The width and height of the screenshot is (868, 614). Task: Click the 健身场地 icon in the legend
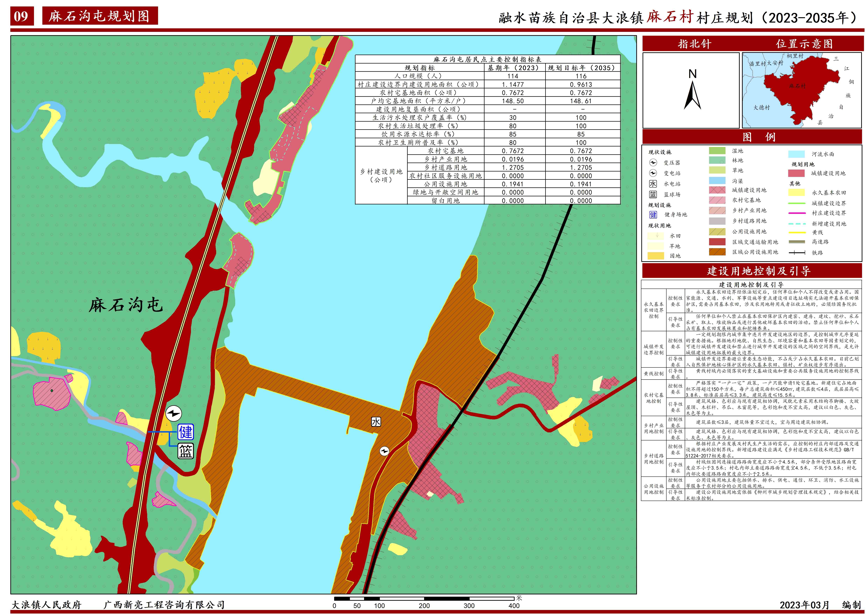(x=653, y=214)
